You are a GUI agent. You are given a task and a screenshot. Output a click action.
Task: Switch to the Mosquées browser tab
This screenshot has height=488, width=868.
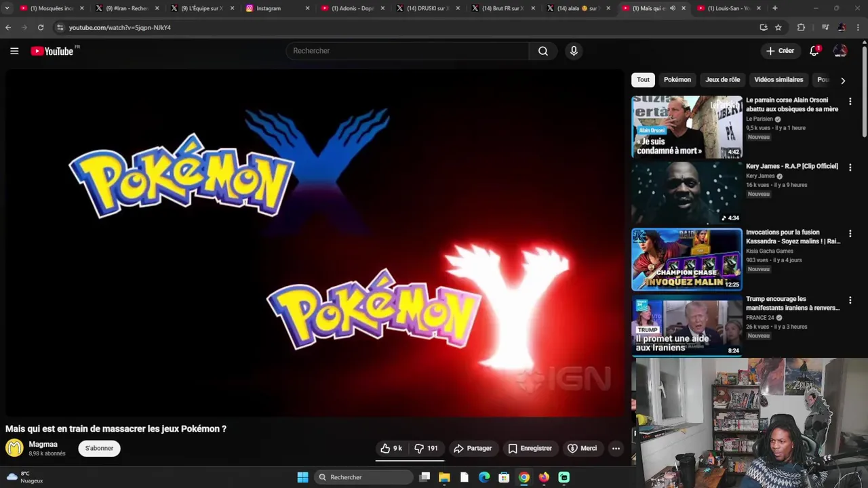(52, 8)
